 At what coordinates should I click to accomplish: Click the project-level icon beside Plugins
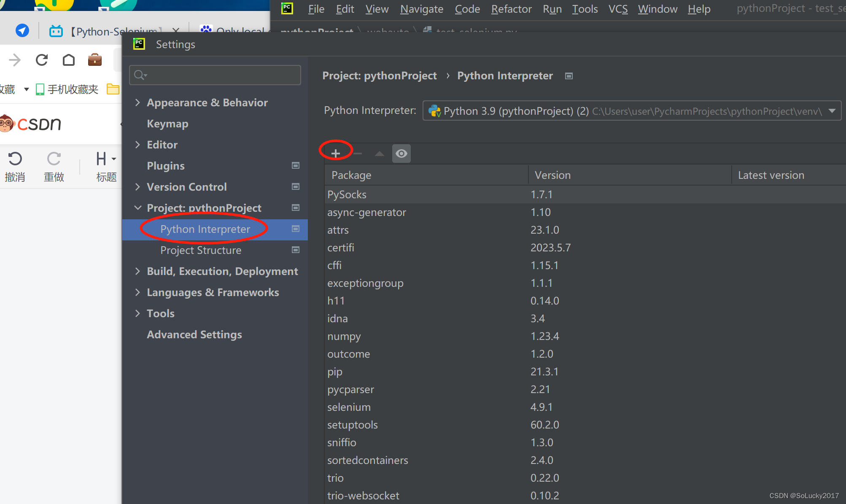(296, 166)
